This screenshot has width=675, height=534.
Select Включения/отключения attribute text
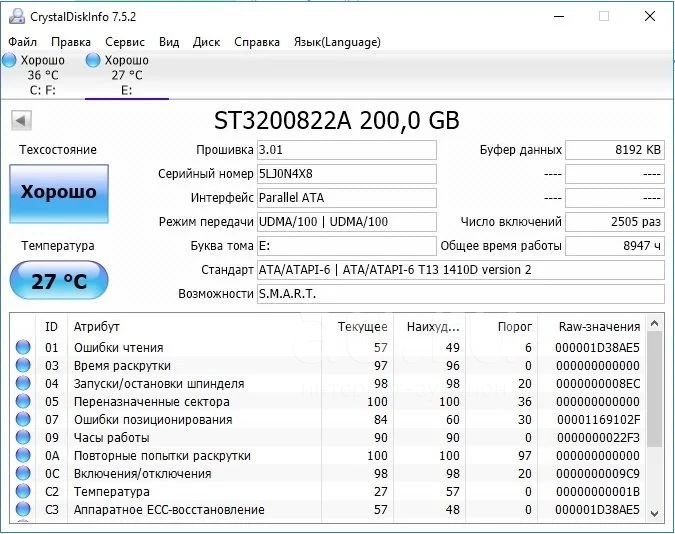pyautogui.click(x=142, y=474)
